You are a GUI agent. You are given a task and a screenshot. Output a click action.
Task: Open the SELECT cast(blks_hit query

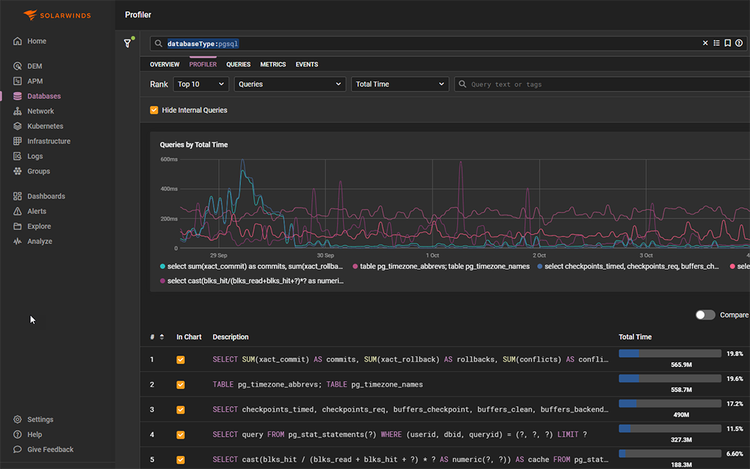[410, 459]
